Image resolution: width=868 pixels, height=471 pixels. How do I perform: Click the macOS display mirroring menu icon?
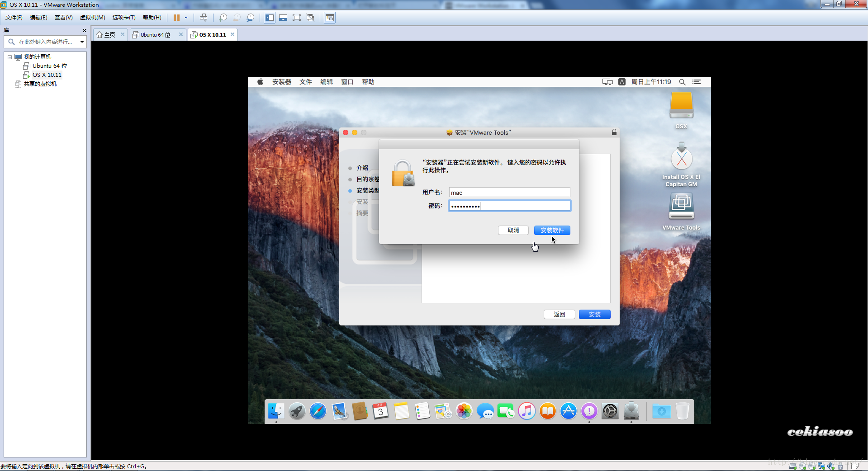click(x=607, y=82)
